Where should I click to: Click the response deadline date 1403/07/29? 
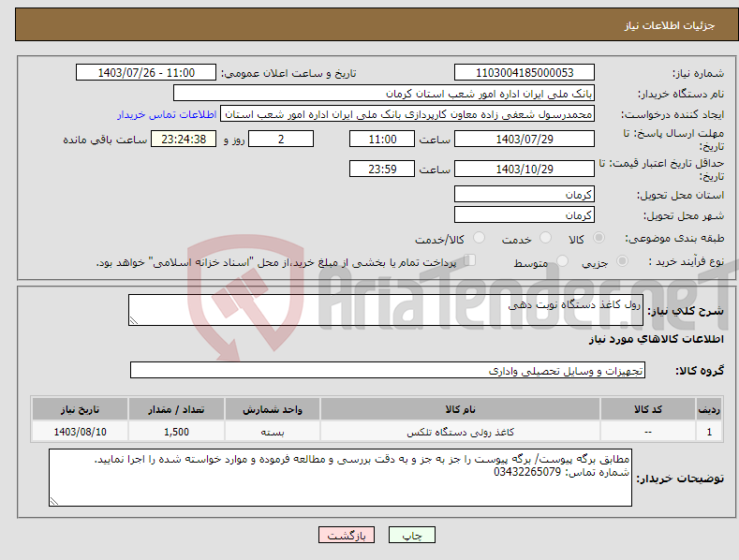coord(525,139)
